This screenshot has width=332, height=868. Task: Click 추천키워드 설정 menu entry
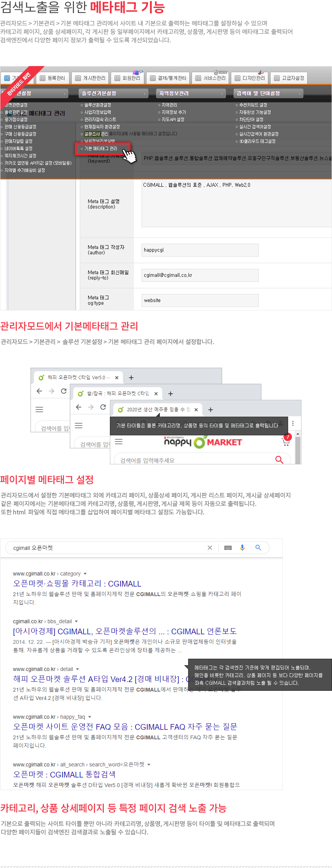(x=253, y=105)
